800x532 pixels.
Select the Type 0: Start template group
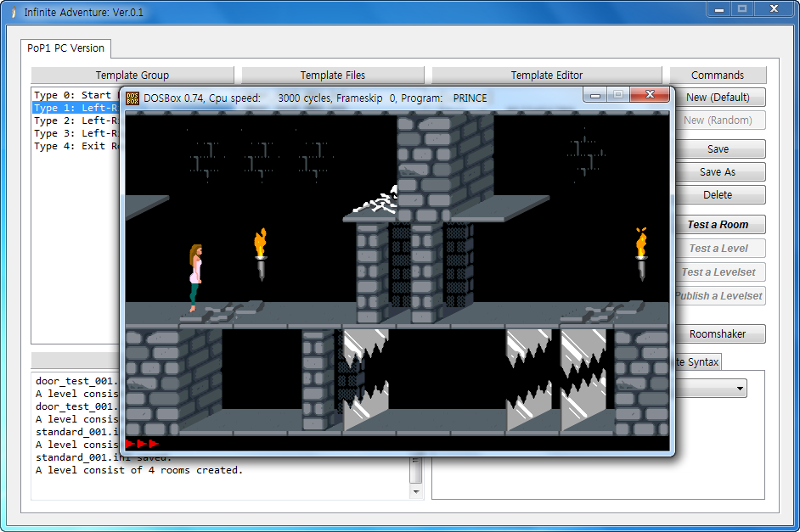(x=76, y=95)
